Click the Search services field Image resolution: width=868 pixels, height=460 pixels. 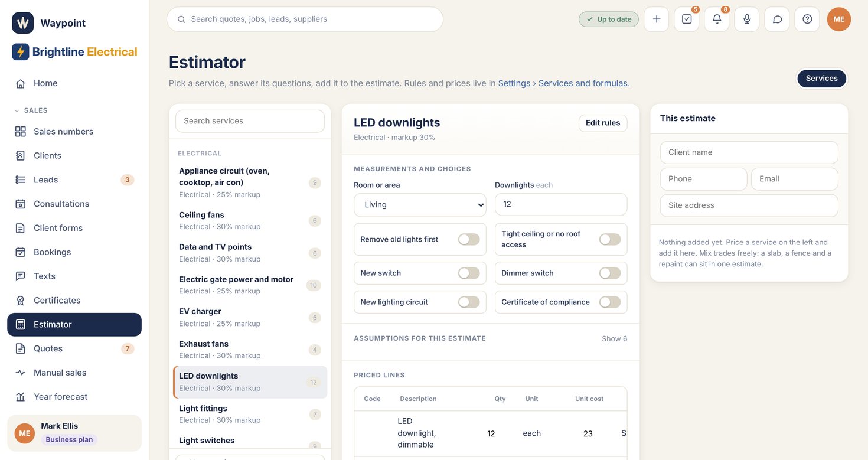pos(250,121)
